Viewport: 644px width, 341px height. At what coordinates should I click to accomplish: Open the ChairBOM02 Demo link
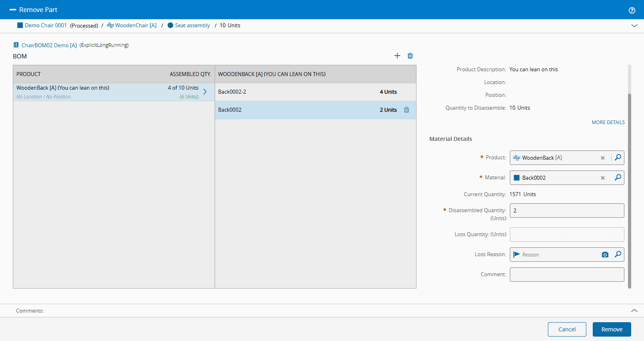pyautogui.click(x=49, y=45)
